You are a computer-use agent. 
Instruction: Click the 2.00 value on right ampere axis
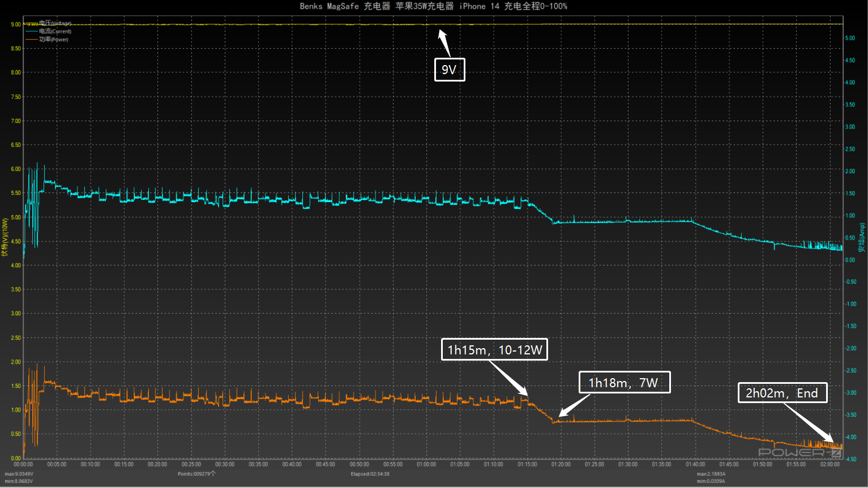click(850, 172)
